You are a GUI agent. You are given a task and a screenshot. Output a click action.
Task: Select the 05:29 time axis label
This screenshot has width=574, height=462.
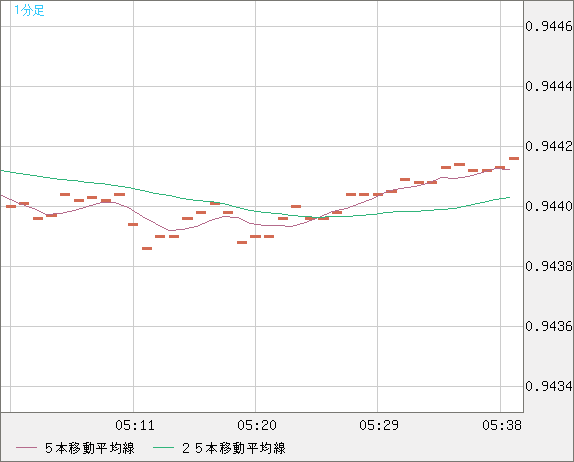pyautogui.click(x=379, y=425)
